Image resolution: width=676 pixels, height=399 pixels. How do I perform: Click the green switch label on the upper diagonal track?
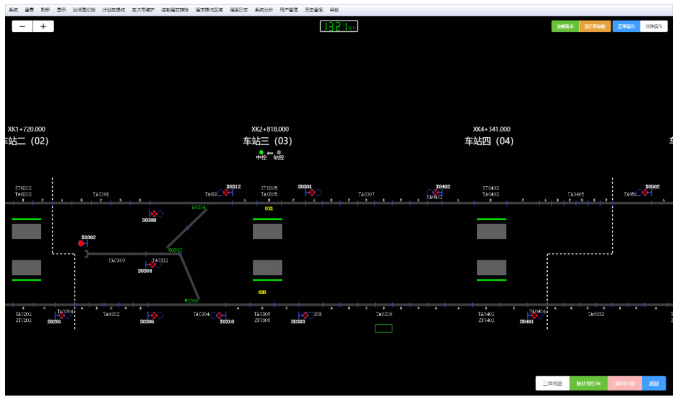click(x=198, y=208)
